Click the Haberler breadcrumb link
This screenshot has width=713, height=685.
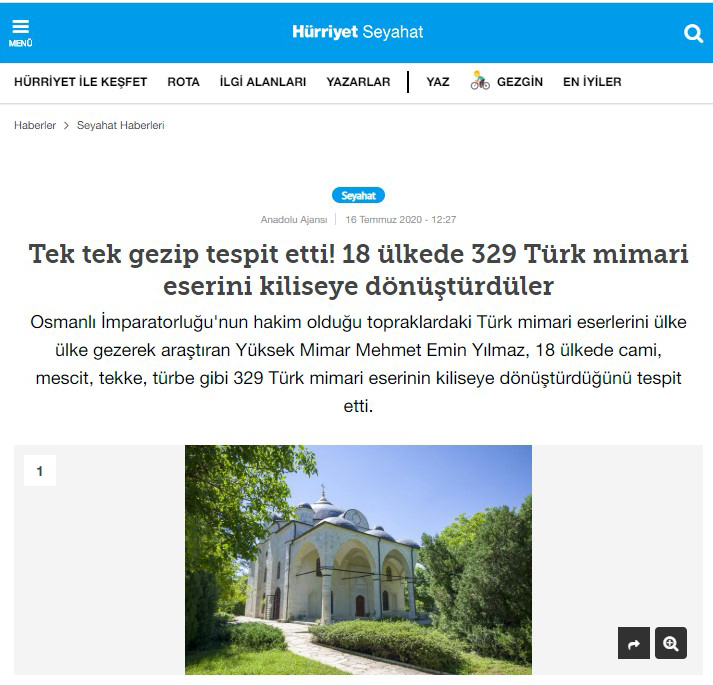pyautogui.click(x=35, y=126)
